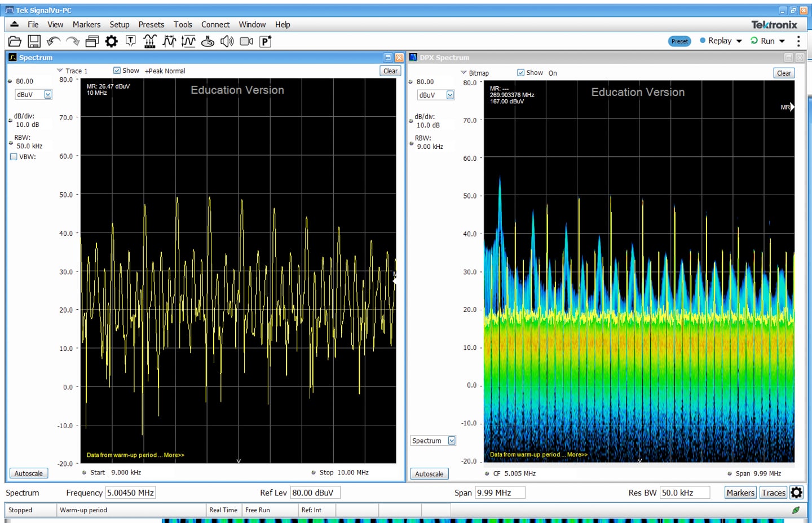Open the Trace 1 selector dropdown
812x523 pixels.
(60, 71)
